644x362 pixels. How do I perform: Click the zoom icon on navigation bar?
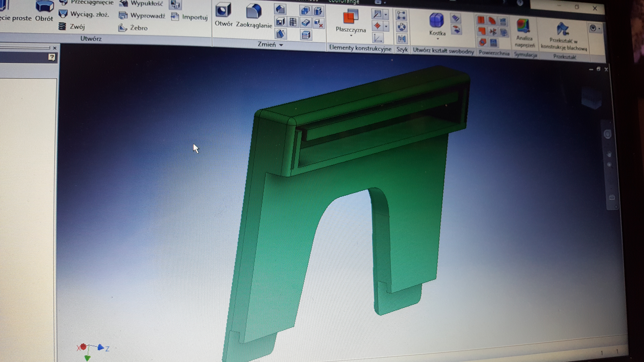[x=609, y=164]
